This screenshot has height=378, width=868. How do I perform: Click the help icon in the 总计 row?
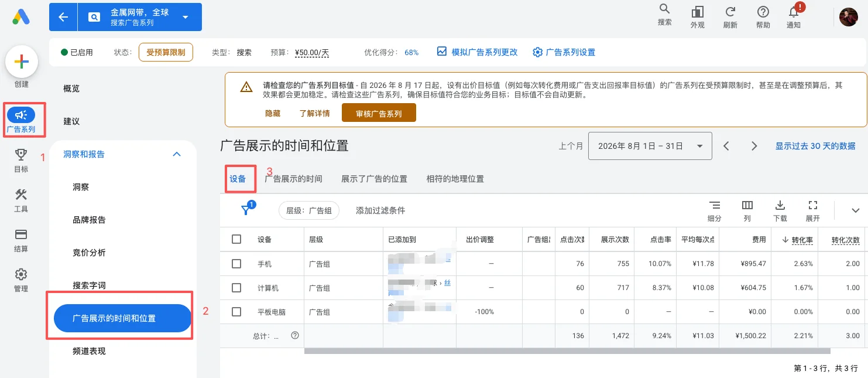click(295, 336)
